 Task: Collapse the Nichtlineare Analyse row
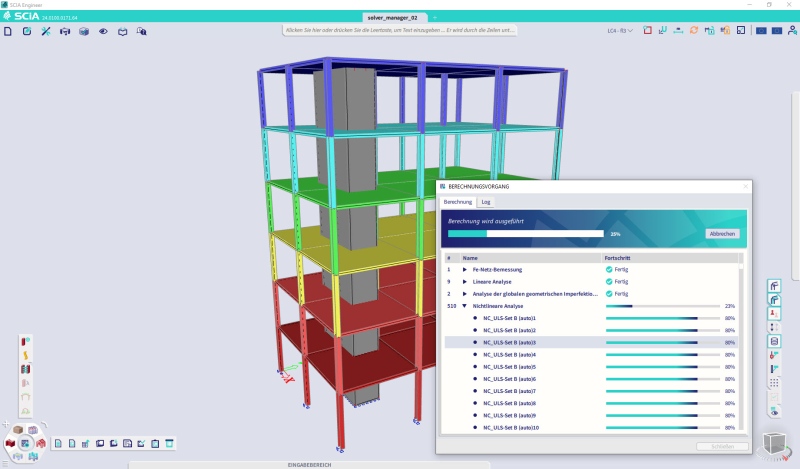tap(464, 306)
